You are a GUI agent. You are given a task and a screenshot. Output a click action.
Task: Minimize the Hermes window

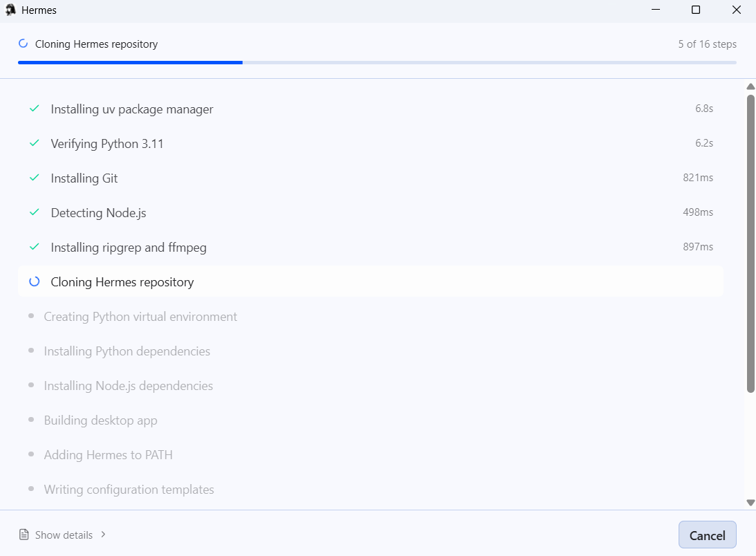[655, 10]
